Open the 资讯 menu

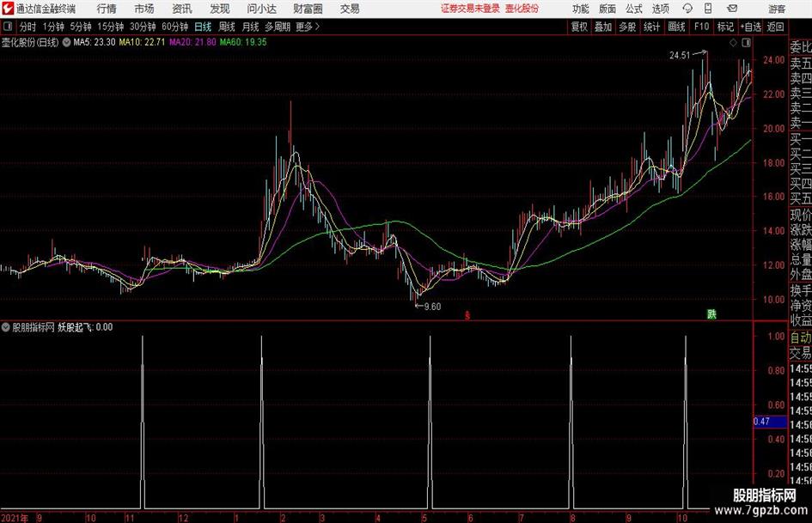pyautogui.click(x=182, y=9)
